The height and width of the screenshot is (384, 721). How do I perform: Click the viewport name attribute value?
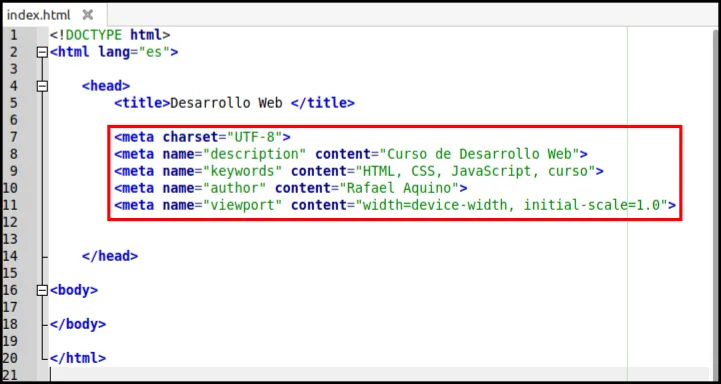point(242,205)
